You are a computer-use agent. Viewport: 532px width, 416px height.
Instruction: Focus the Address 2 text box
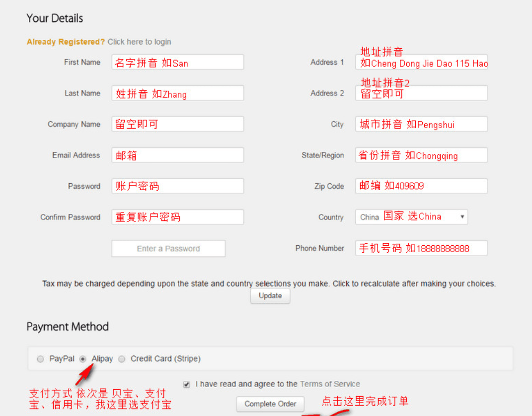[421, 93]
